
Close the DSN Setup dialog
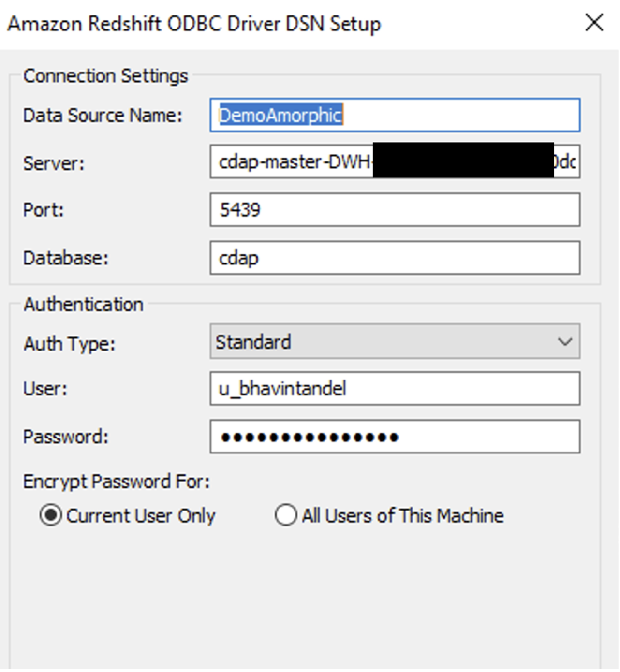594,22
